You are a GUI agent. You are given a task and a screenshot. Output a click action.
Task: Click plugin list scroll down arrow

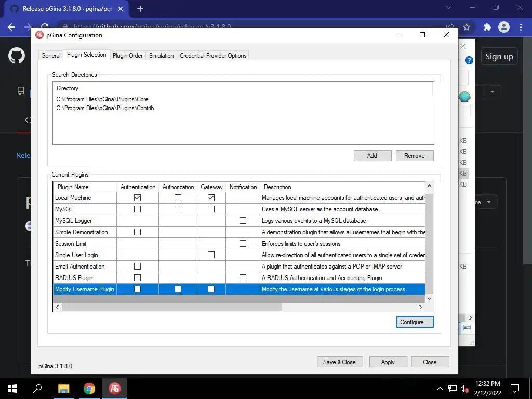(429, 299)
